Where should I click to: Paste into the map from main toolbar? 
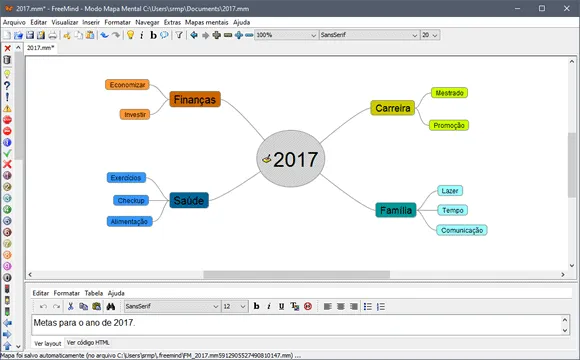(x=90, y=35)
